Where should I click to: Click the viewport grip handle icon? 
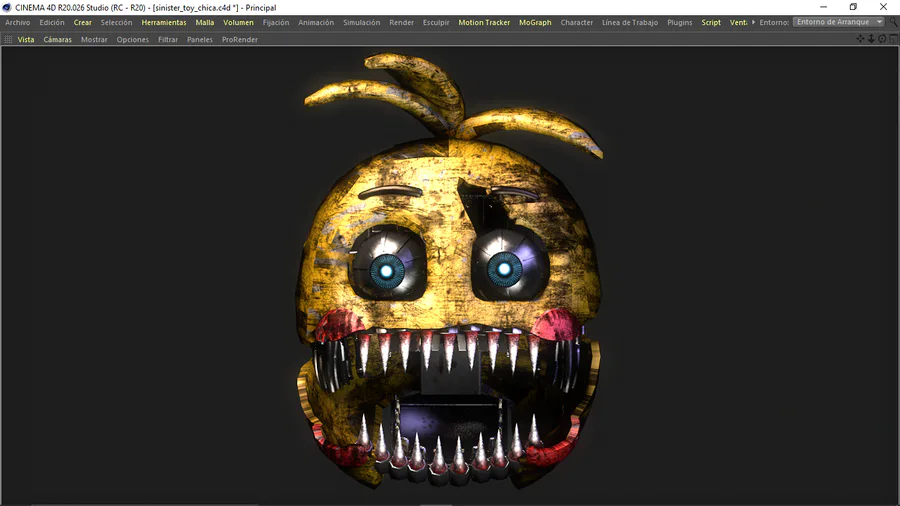coord(8,40)
